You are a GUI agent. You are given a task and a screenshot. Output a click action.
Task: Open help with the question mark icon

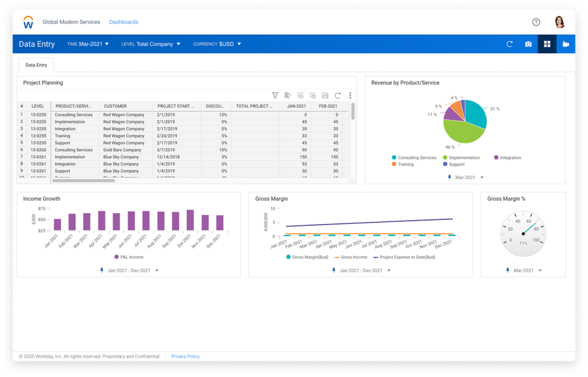tap(536, 22)
